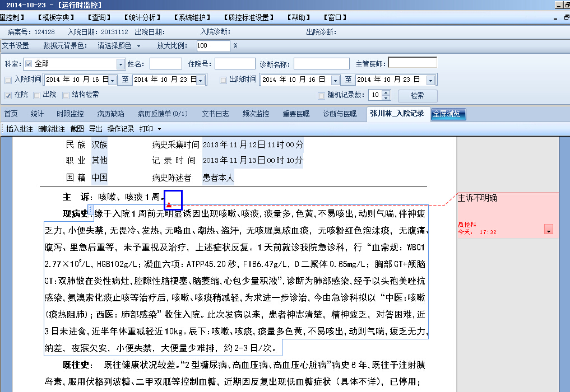Viewport: 570px width, 392px height.
Task: Open discharge end date picker arrow
Action: coord(431,80)
